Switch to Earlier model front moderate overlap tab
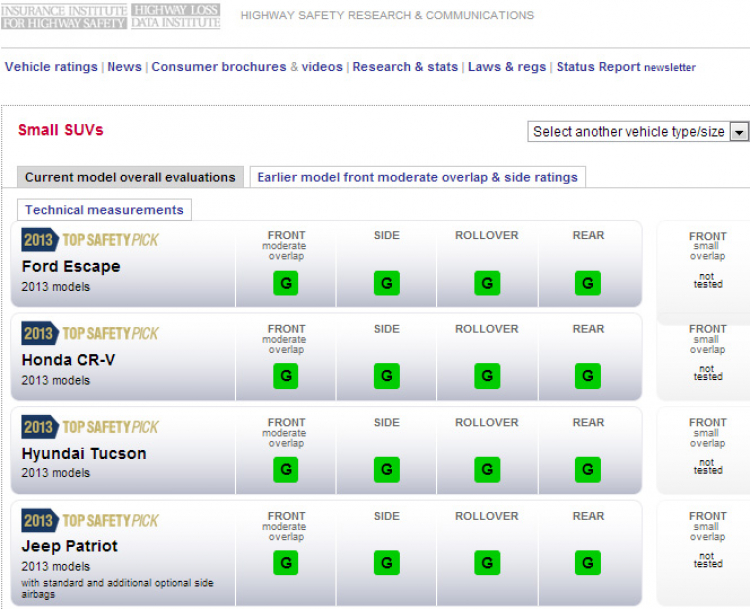Image resolution: width=750 pixels, height=609 pixels. pos(418,177)
